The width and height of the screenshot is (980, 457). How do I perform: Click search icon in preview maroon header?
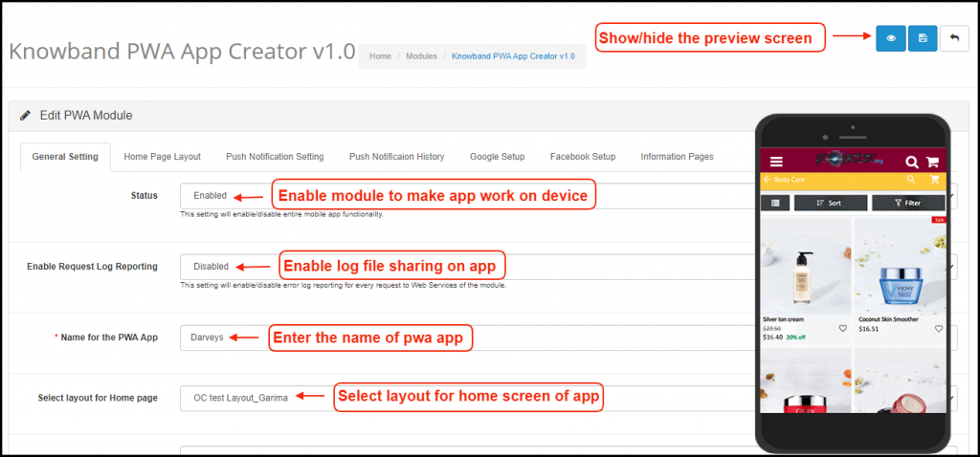click(912, 163)
